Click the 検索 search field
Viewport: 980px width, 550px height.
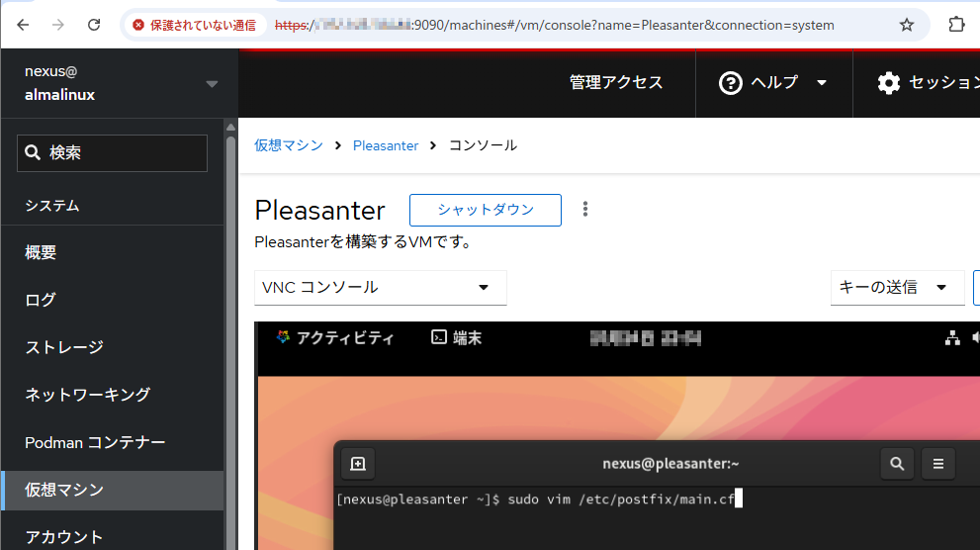[x=113, y=153]
